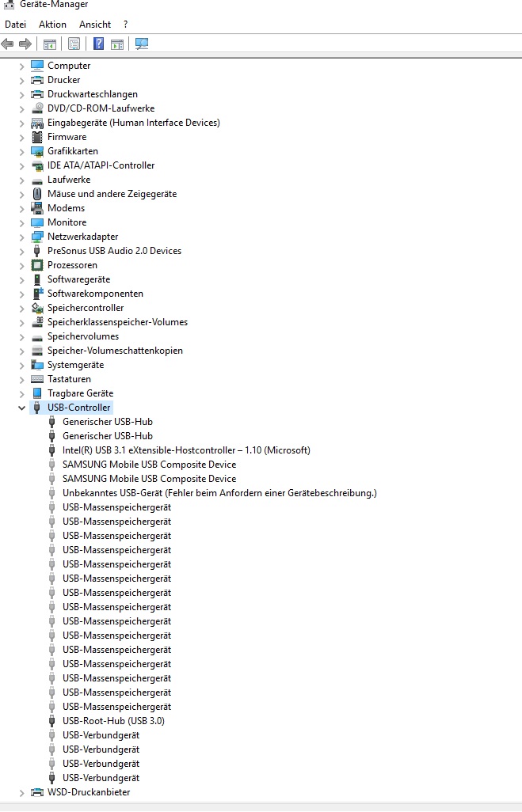Expand the Grafikkarten node arrow
The height and width of the screenshot is (812, 522).
click(x=21, y=152)
